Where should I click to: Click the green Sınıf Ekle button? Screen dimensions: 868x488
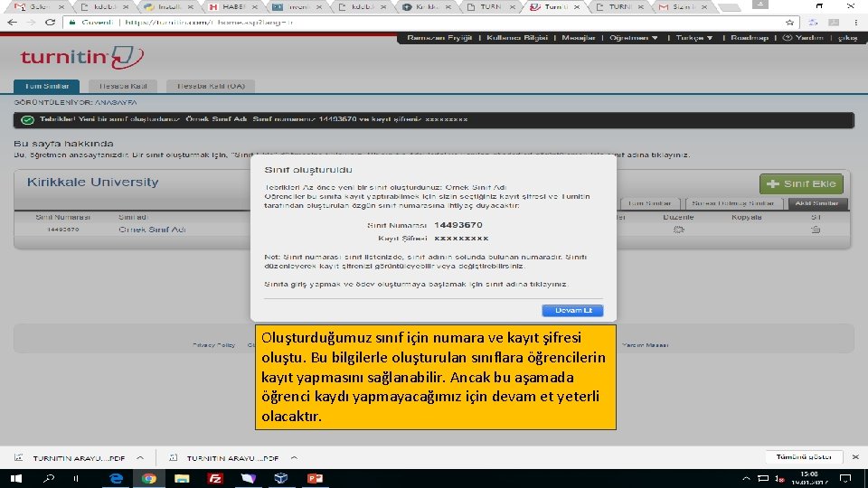tap(801, 183)
